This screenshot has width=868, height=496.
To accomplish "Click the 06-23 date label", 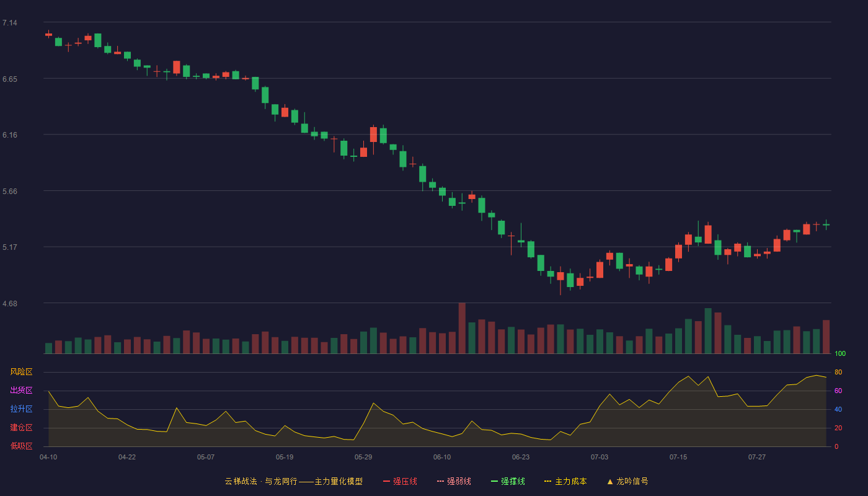I will (521, 457).
